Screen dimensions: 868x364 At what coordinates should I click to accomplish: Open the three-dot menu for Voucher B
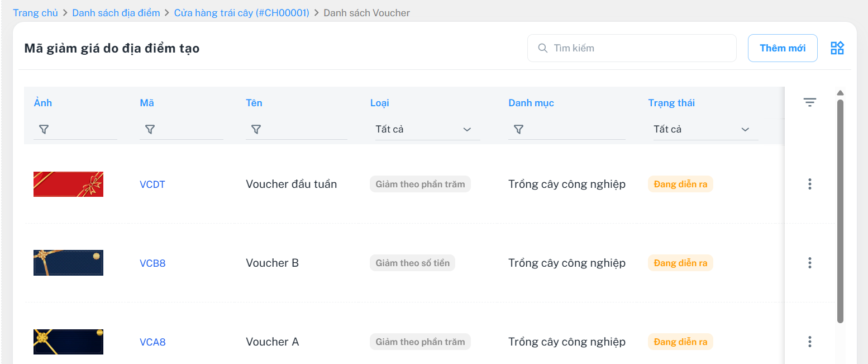(809, 263)
